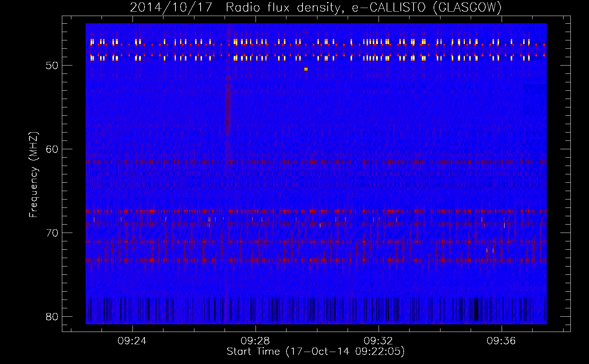This screenshot has width=589, height=364.
Task: Click the 80 frequency tick label
Action: tap(52, 317)
